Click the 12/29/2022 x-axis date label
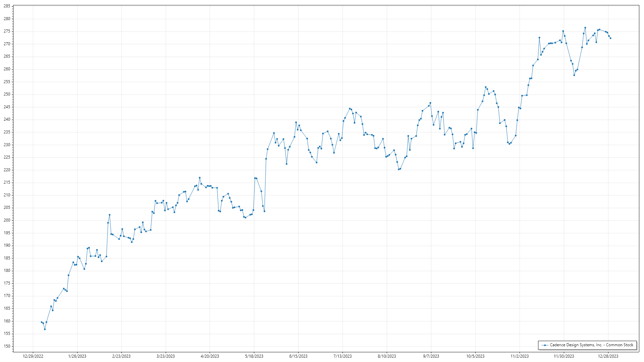 (33, 356)
